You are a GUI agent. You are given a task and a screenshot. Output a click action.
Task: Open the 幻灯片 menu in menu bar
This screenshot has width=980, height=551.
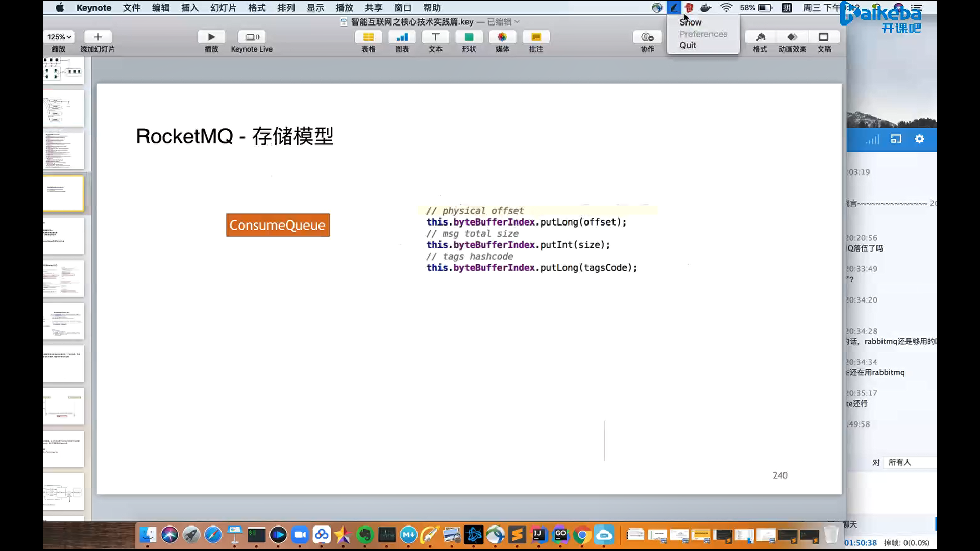click(x=223, y=8)
